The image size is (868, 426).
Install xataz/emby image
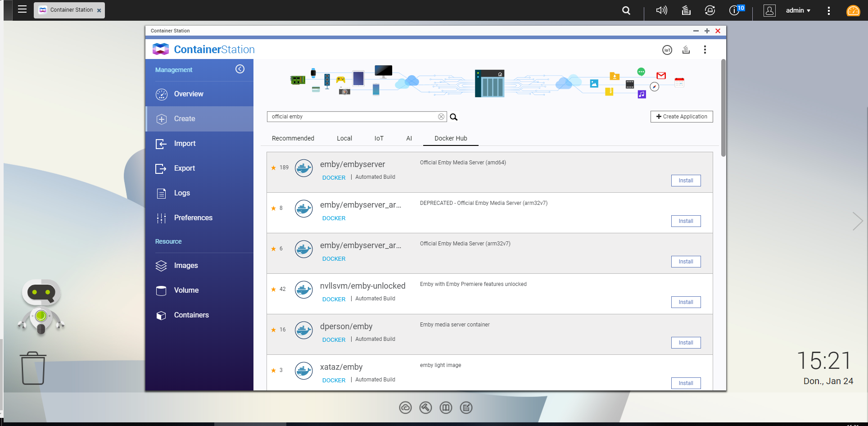coord(686,383)
